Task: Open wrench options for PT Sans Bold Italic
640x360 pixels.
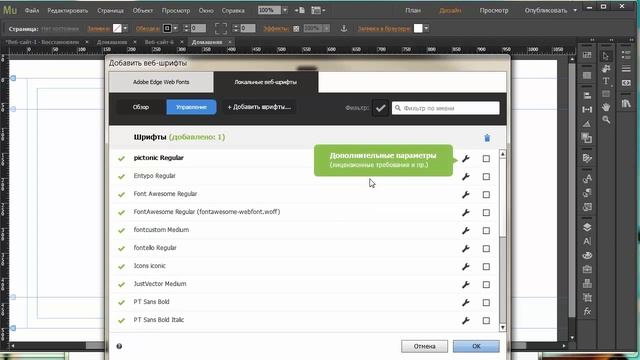Action: [x=466, y=320]
